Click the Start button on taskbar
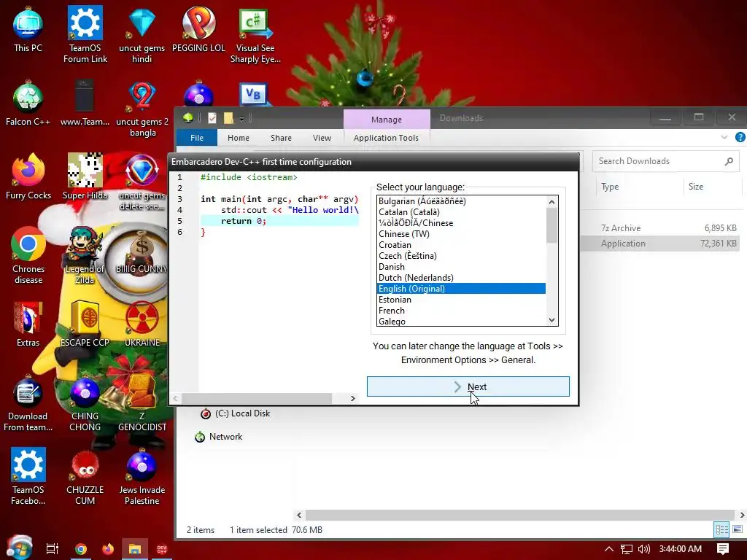The image size is (747, 560). pyautogui.click(x=19, y=548)
